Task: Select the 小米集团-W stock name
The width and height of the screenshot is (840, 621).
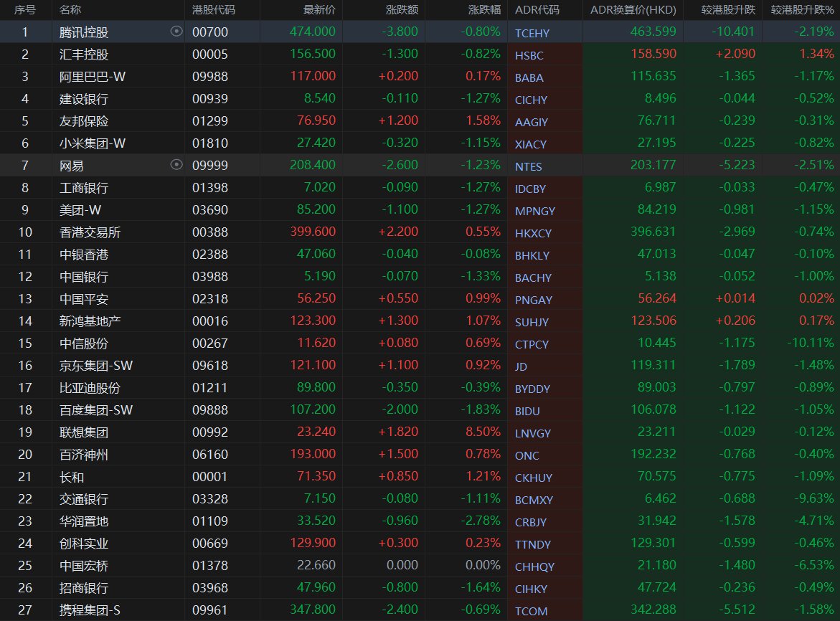Action: (92, 143)
